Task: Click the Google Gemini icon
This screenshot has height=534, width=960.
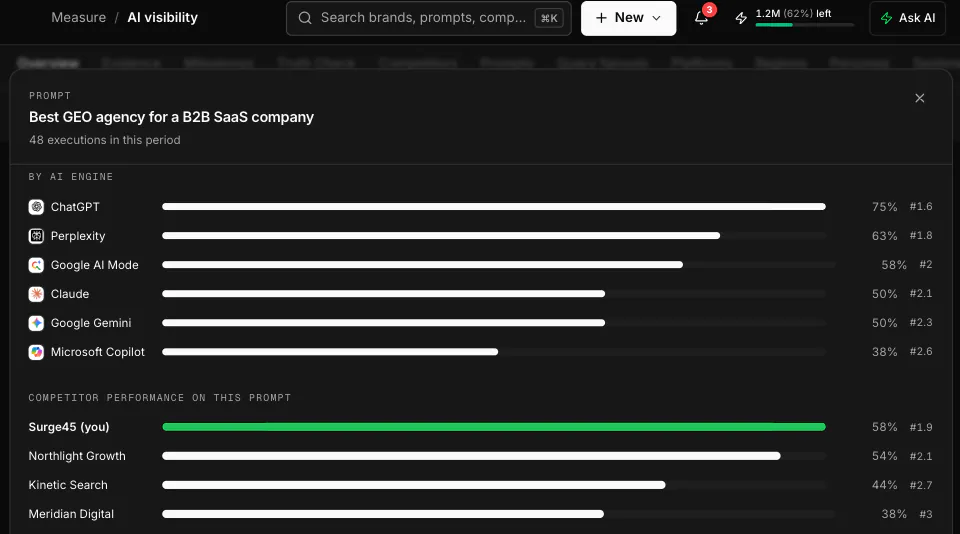Action: coord(36,323)
